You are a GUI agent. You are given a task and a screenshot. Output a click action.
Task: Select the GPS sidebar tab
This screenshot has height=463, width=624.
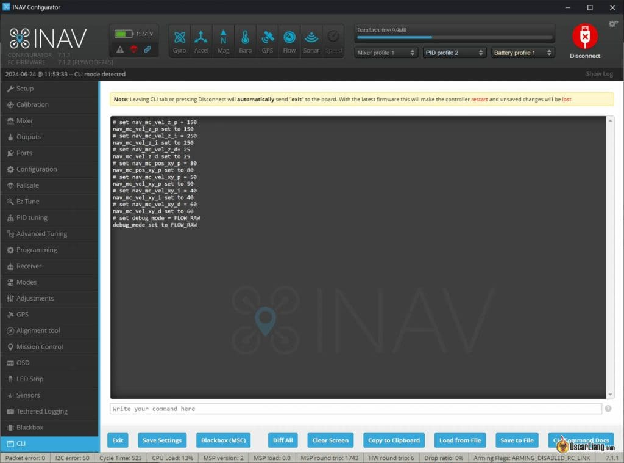pos(49,315)
